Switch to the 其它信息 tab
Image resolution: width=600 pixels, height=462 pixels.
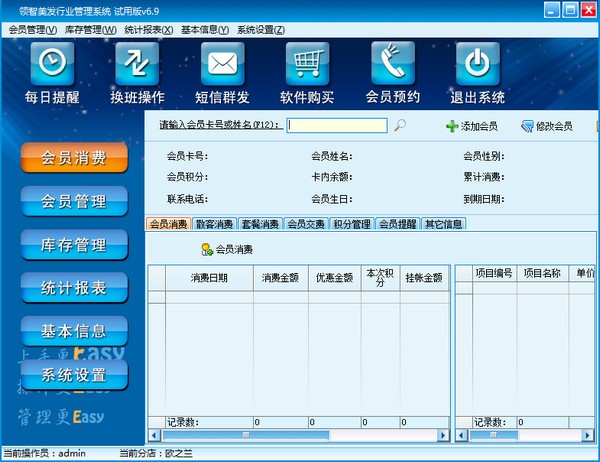click(x=444, y=224)
